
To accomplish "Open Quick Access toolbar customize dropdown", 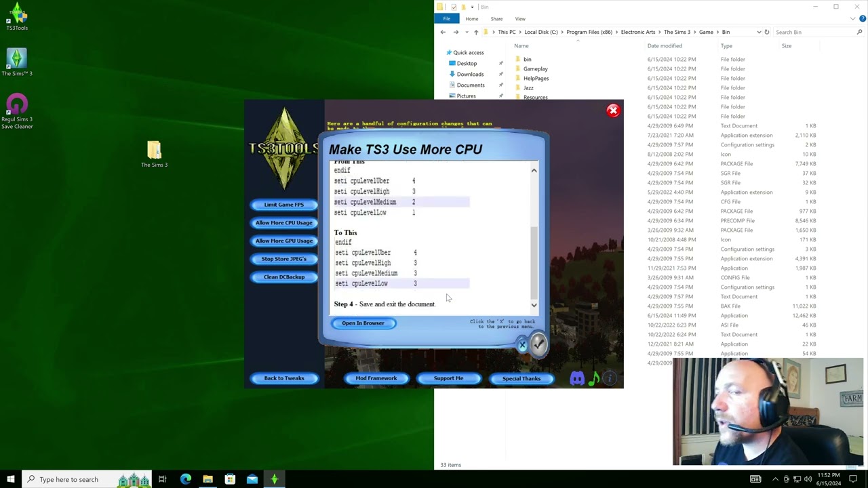I will (472, 7).
